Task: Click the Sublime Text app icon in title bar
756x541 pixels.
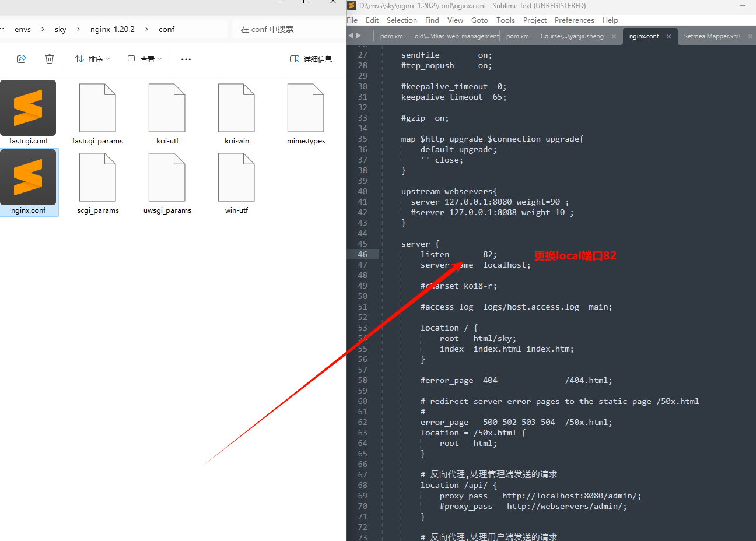Action: click(x=352, y=6)
